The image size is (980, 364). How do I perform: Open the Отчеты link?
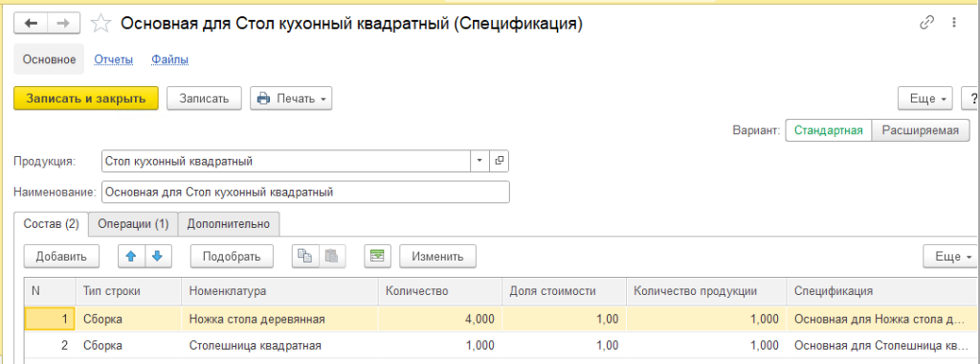[114, 60]
